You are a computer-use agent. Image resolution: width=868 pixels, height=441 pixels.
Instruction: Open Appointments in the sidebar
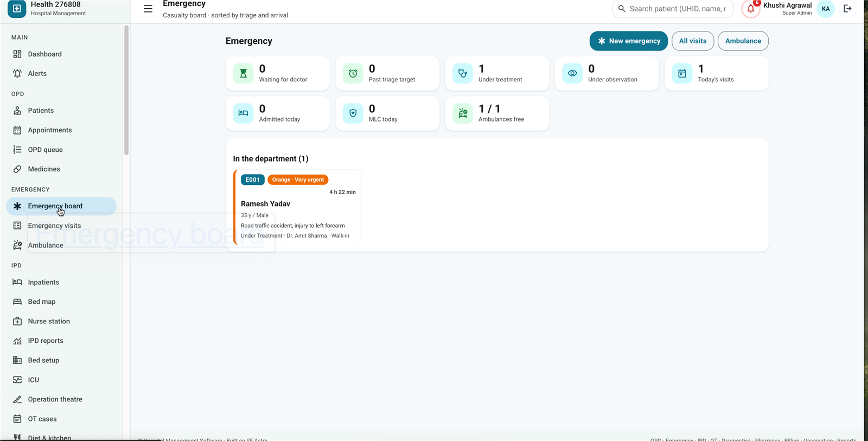point(61,130)
